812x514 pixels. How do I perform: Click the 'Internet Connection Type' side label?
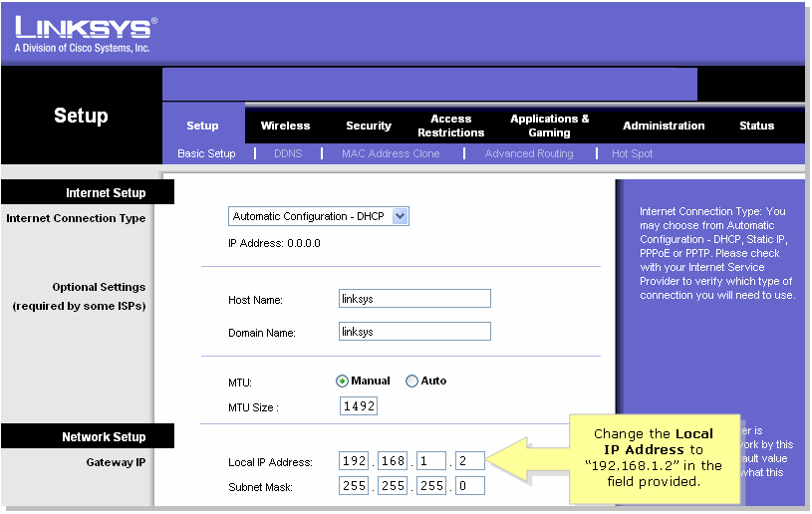[x=76, y=218]
